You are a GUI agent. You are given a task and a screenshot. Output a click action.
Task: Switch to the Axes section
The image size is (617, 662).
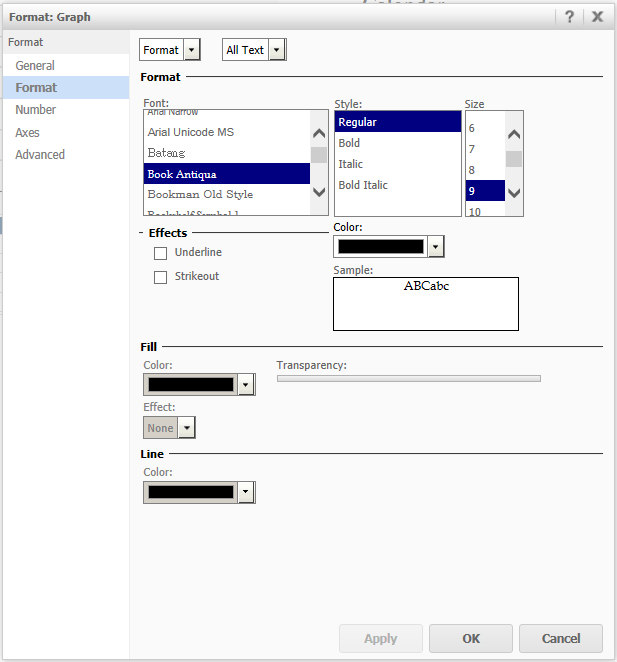click(28, 133)
